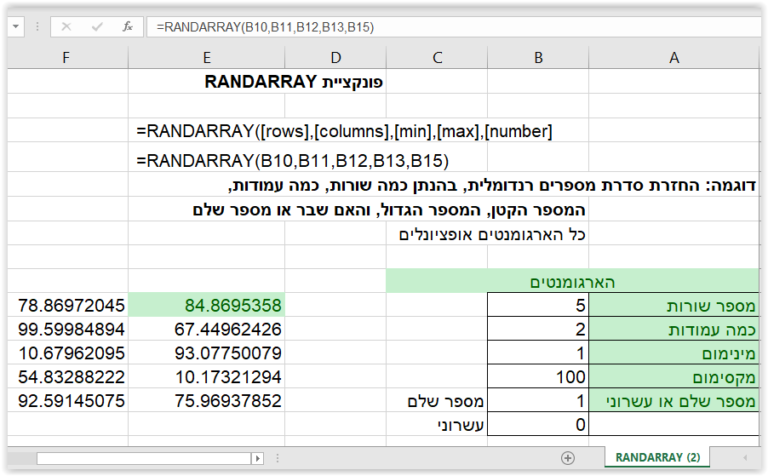Open the Name Box dropdown arrow
The image size is (768, 476).
pos(16,26)
